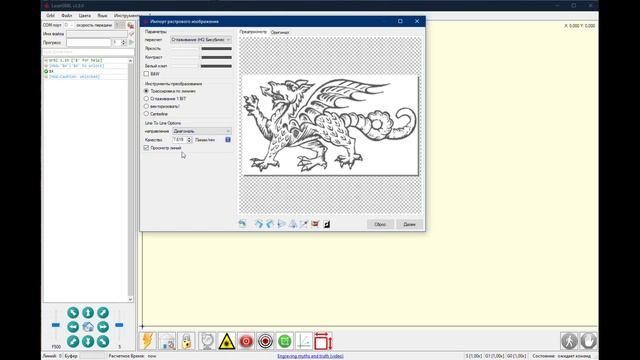This screenshot has height=360, width=640.
Task: Select the векторизовать radio option
Action: pyautogui.click(x=146, y=106)
